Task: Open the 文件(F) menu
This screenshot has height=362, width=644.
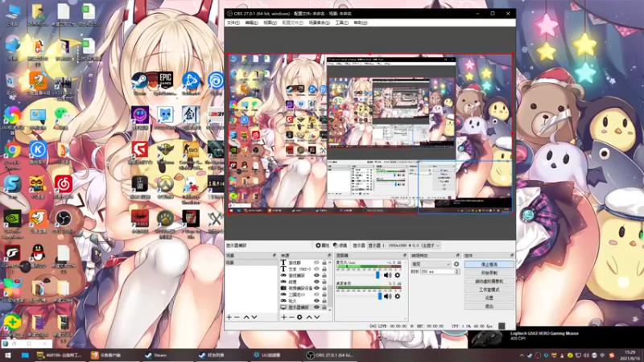Action: click(233, 23)
